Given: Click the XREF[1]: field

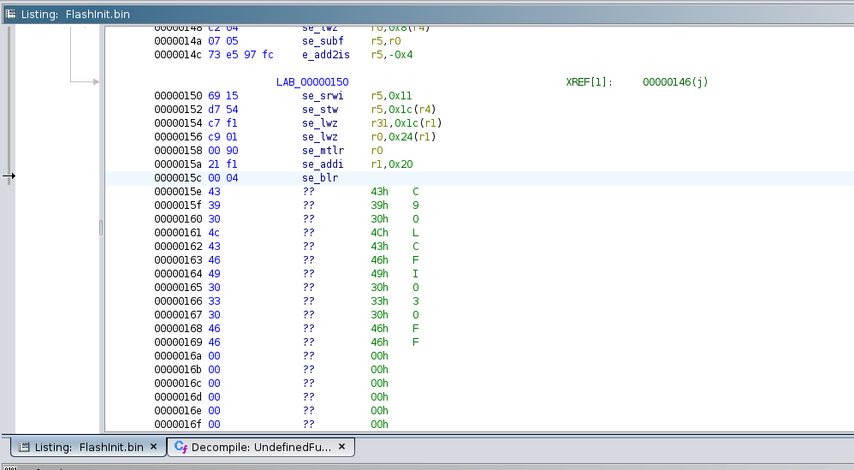Looking at the screenshot, I should [589, 82].
